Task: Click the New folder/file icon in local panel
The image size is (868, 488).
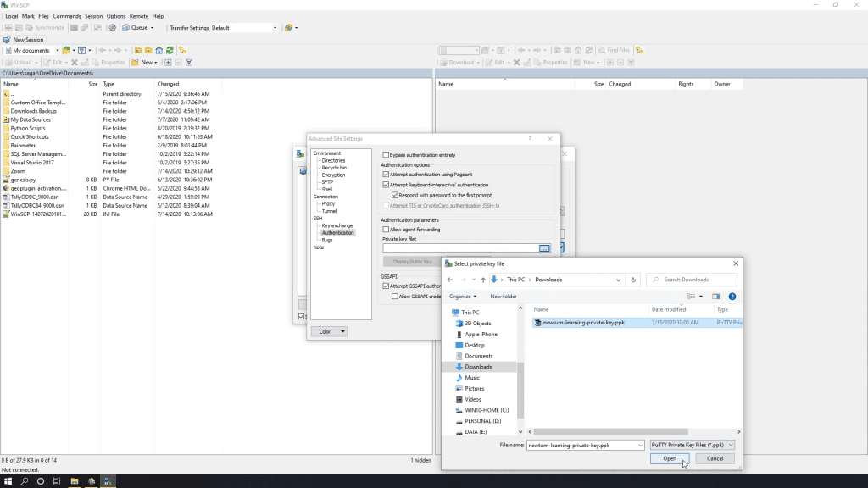Action: (135, 63)
